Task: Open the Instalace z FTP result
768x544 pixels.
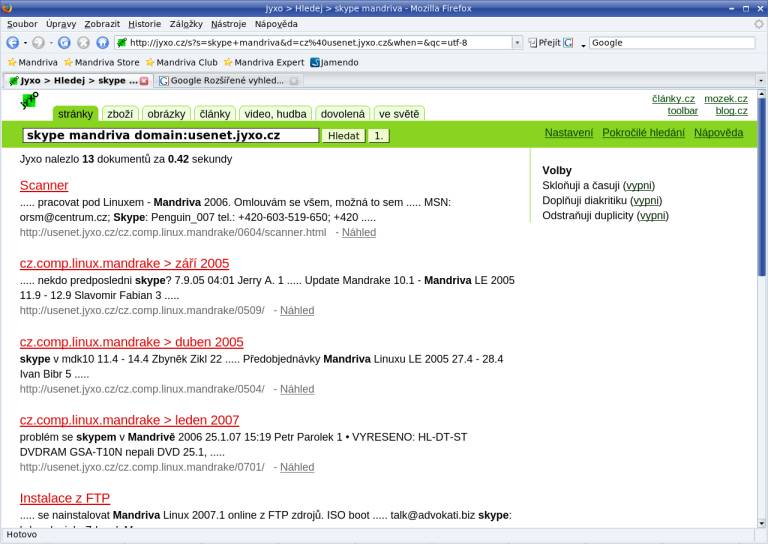Action: point(65,498)
